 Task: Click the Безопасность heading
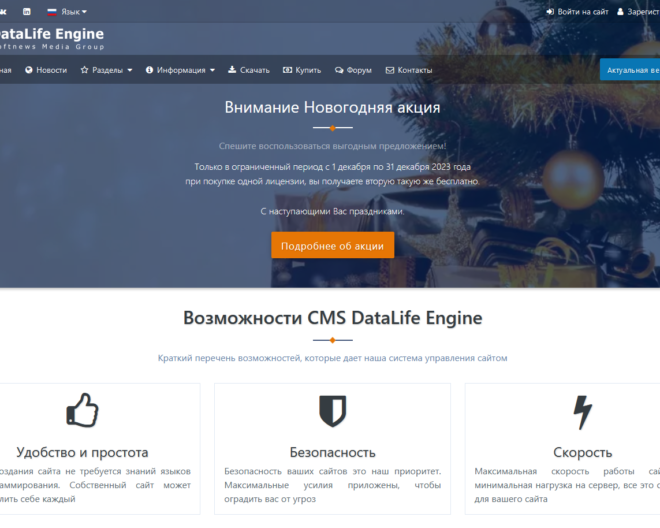coord(333,452)
